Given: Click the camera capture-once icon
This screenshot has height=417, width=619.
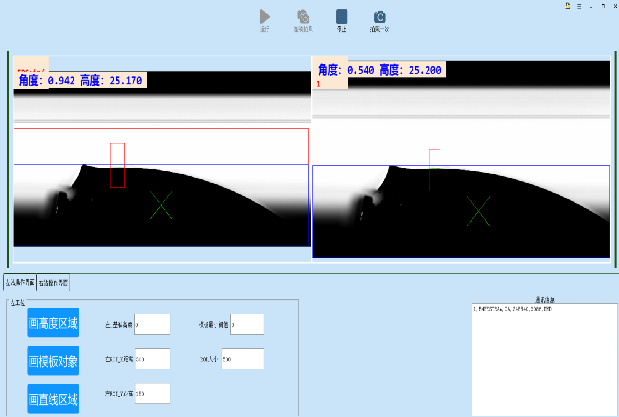Looking at the screenshot, I should click(x=380, y=17).
